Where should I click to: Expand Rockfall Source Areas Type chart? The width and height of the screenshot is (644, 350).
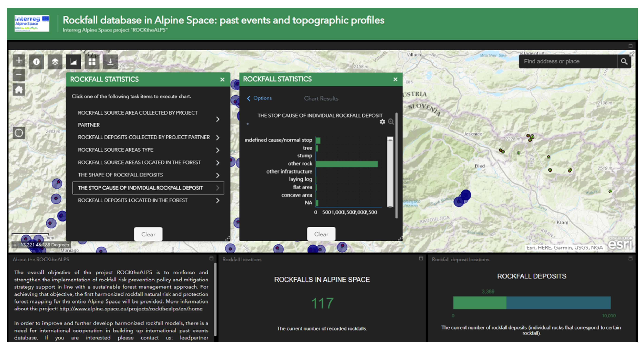[x=148, y=150]
